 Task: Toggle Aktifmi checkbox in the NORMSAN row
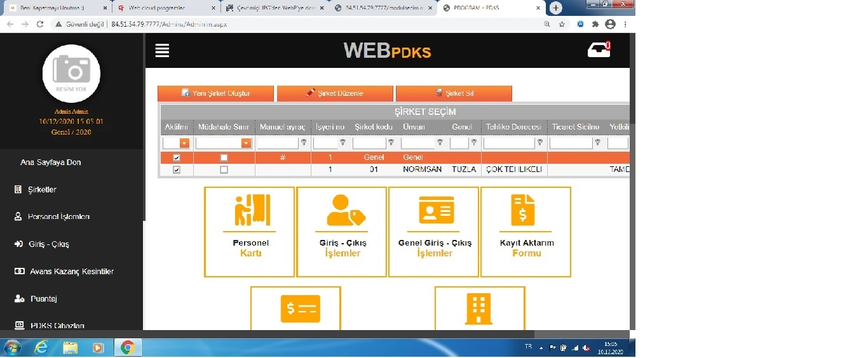(x=177, y=170)
